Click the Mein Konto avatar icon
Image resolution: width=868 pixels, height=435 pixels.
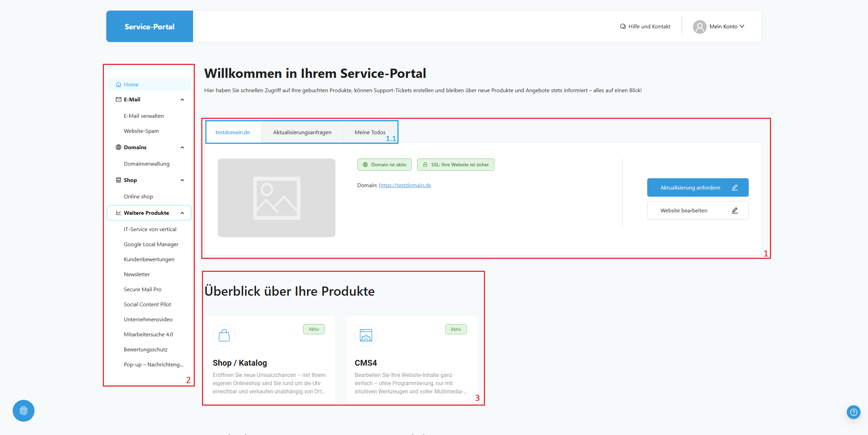(699, 26)
